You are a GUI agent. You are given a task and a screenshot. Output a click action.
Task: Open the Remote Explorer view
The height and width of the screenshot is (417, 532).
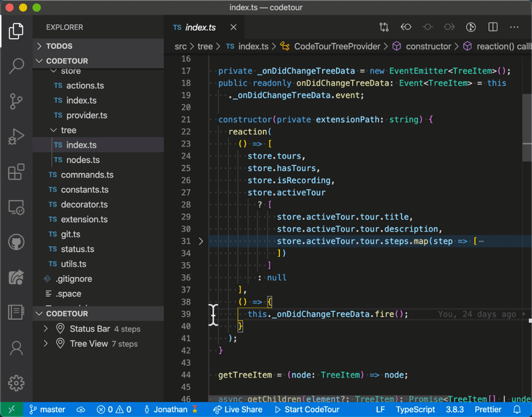click(x=16, y=207)
